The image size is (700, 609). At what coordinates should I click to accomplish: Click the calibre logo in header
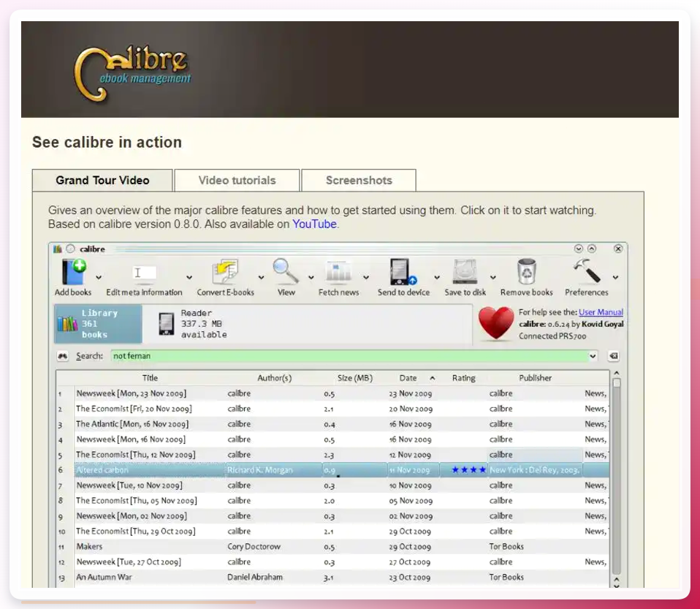tap(132, 73)
